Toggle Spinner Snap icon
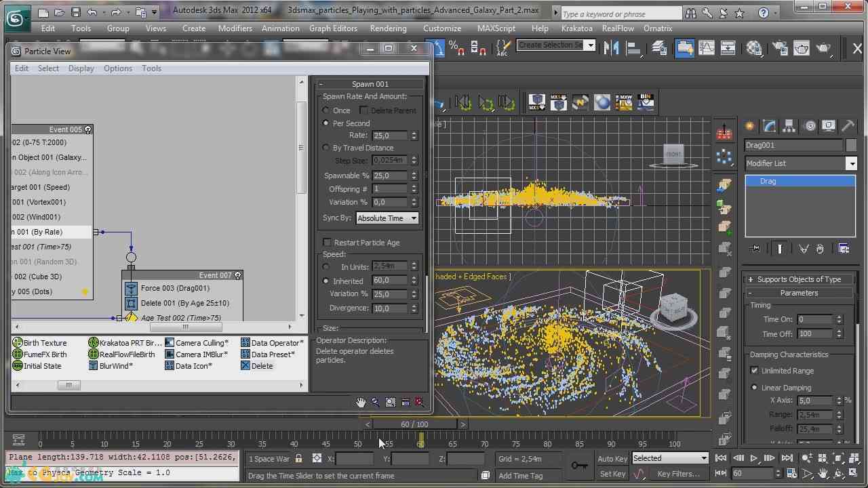The width and height of the screenshot is (868, 488). [478, 48]
